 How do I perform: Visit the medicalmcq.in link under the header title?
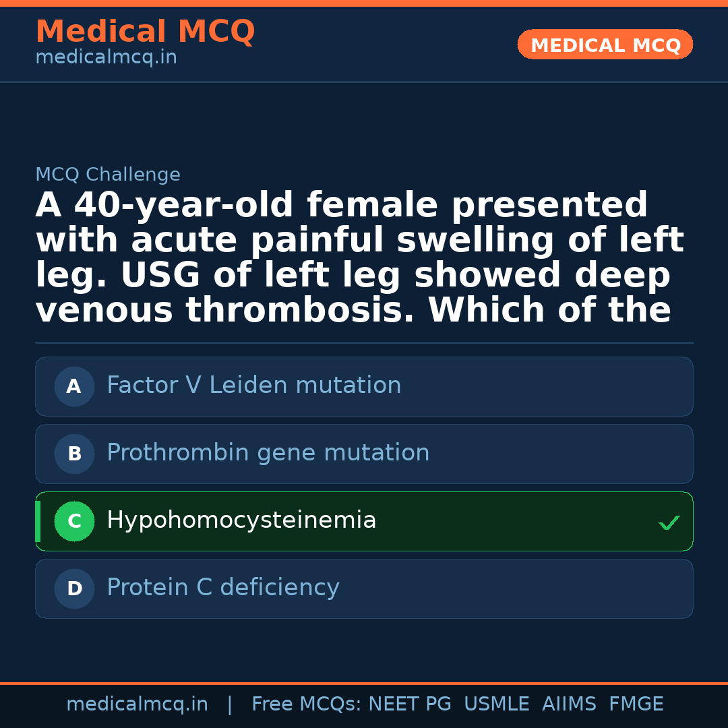pyautogui.click(x=106, y=57)
